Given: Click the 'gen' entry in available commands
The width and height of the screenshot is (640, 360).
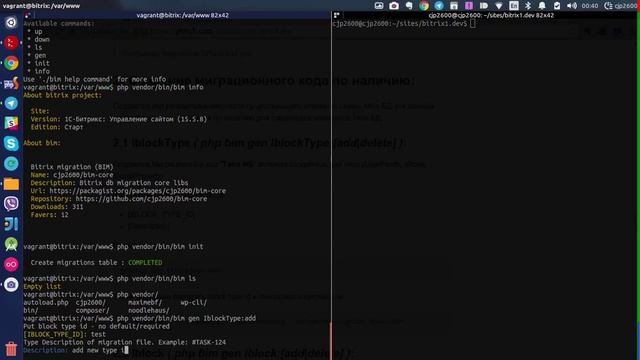Looking at the screenshot, I should [40, 55].
